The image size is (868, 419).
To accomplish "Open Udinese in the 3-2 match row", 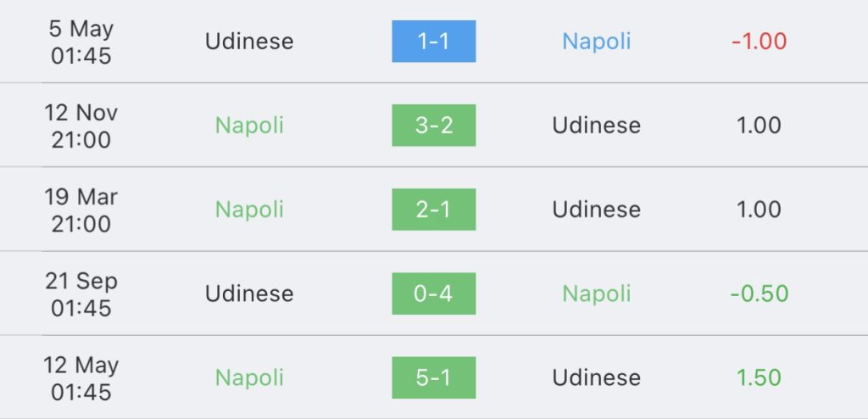I will [x=597, y=126].
